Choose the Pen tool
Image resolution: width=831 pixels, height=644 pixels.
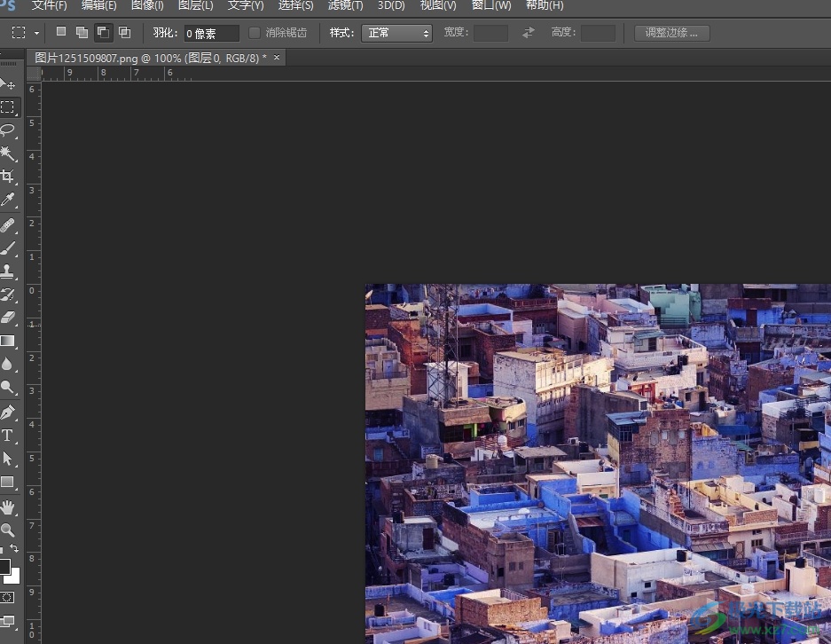8,412
